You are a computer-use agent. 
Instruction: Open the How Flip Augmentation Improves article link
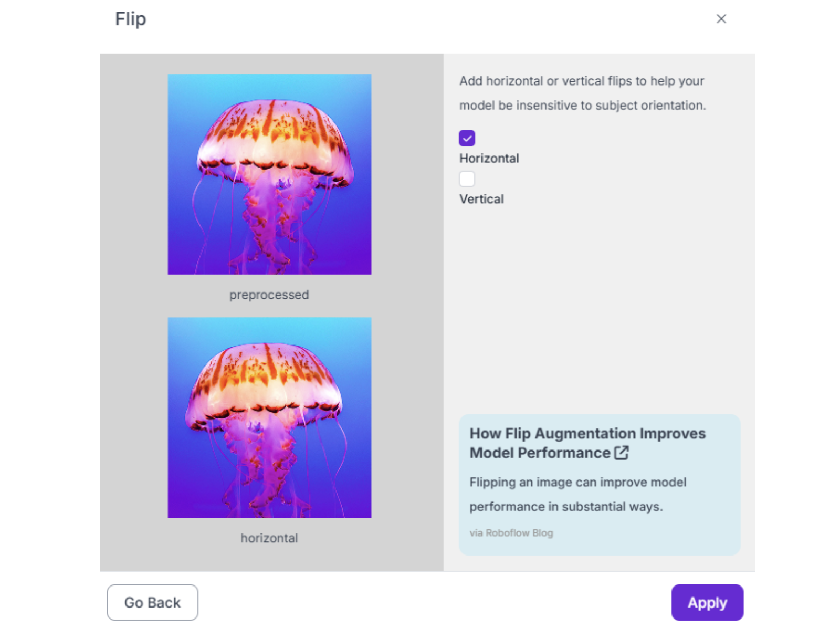tap(587, 434)
